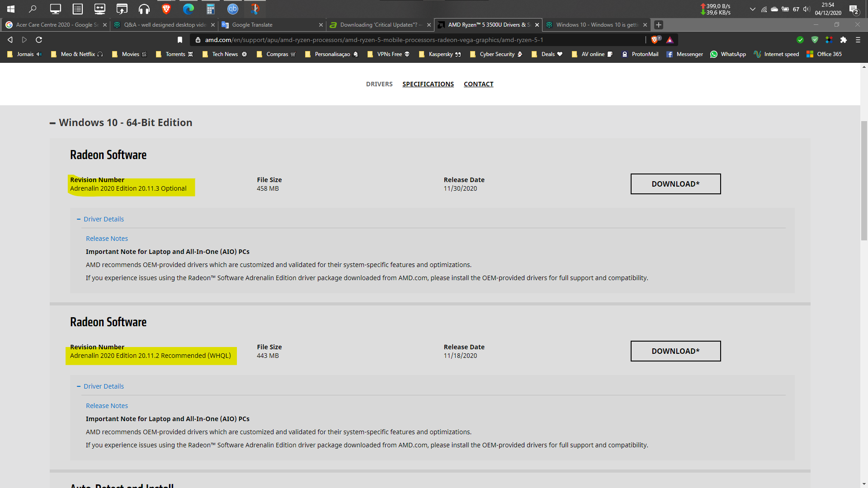Viewport: 868px width, 488px height.
Task: Click the page vertical scrollbar thumb
Action: pos(864,181)
